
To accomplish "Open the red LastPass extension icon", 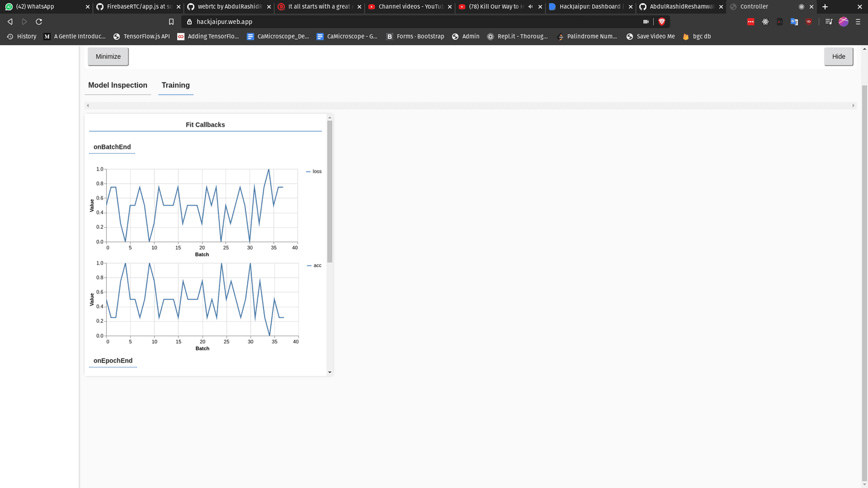I will click(750, 22).
